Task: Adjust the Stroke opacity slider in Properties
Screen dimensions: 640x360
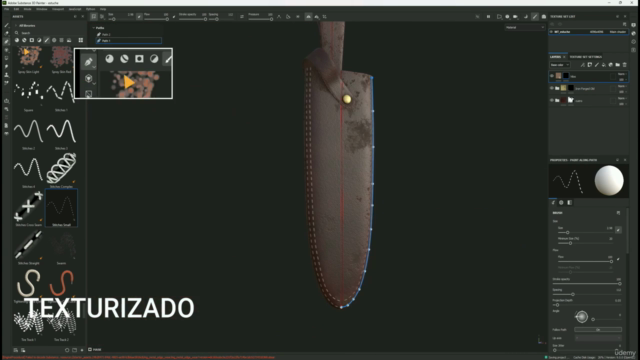Action: 587,283
